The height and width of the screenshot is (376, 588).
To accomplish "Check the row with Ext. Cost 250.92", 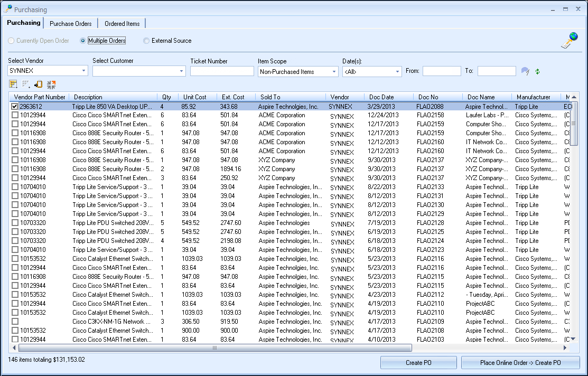I will pos(15,178).
